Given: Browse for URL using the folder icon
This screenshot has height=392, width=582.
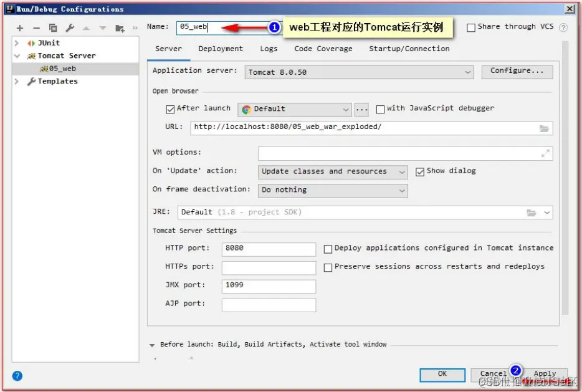Looking at the screenshot, I should pos(544,128).
